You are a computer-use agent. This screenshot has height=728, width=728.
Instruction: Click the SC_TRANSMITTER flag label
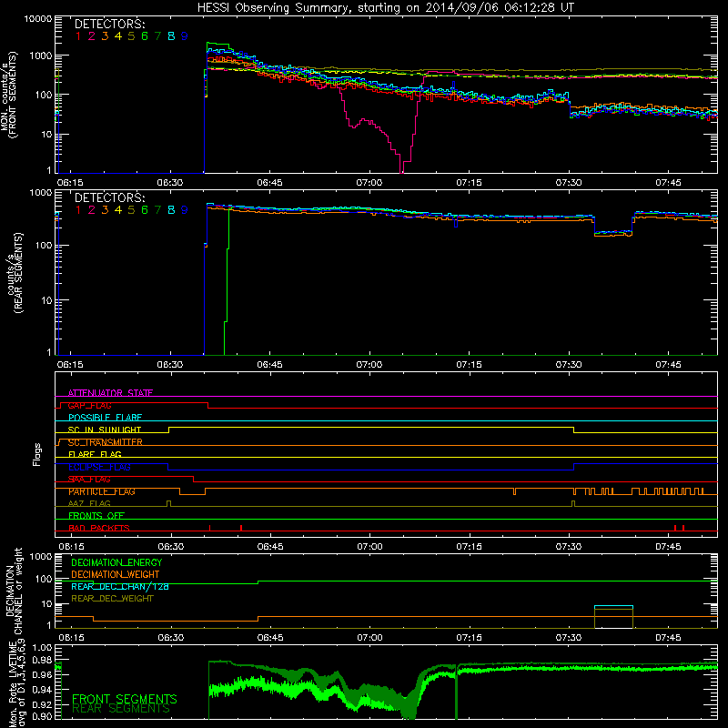[x=106, y=442]
